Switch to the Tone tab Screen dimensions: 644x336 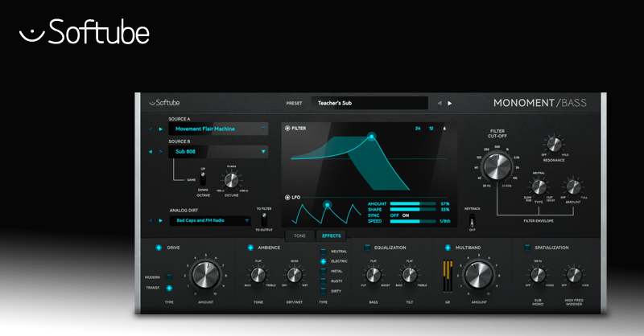point(299,236)
